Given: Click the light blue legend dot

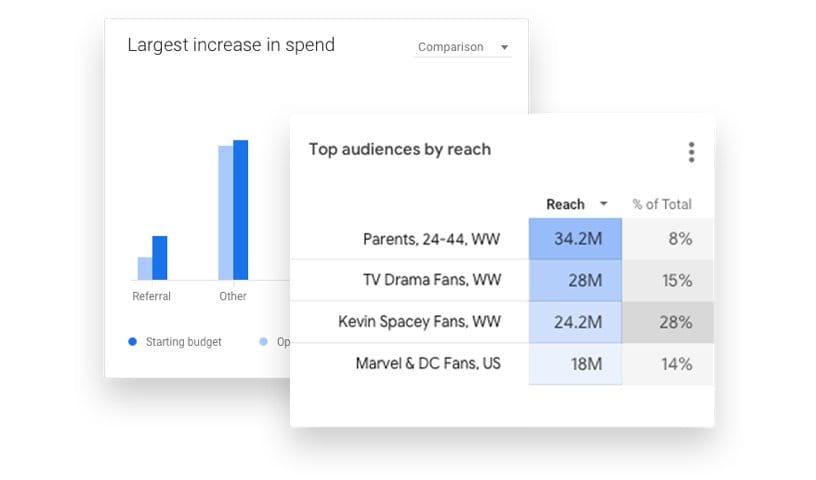Looking at the screenshot, I should 264,342.
